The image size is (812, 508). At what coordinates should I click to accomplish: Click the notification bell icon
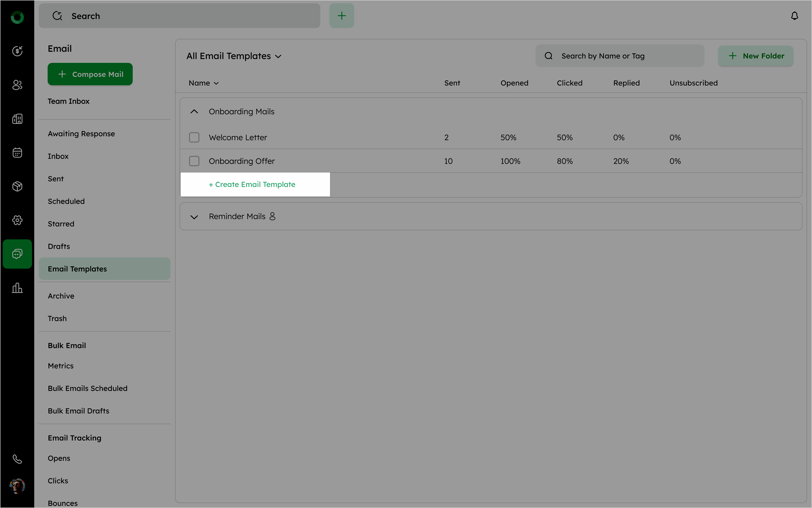(794, 16)
